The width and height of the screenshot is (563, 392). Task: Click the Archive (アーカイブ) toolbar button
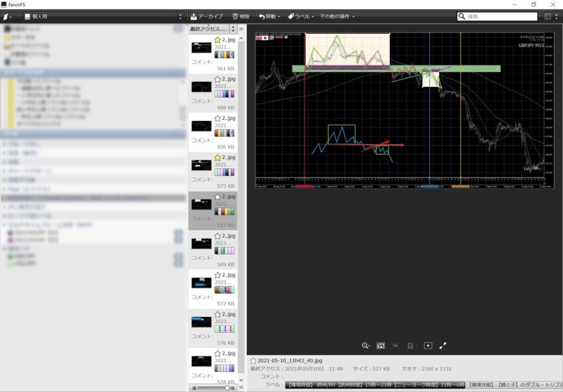(x=207, y=16)
